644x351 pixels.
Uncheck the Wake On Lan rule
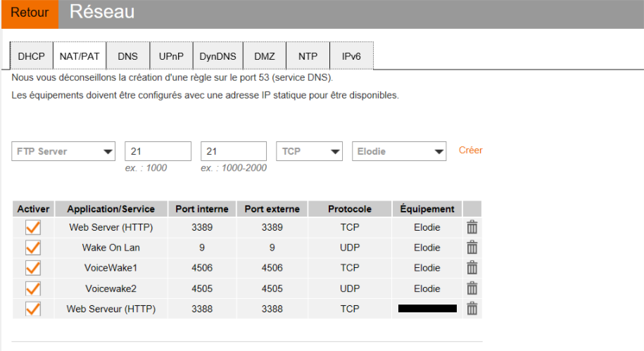pos(33,248)
